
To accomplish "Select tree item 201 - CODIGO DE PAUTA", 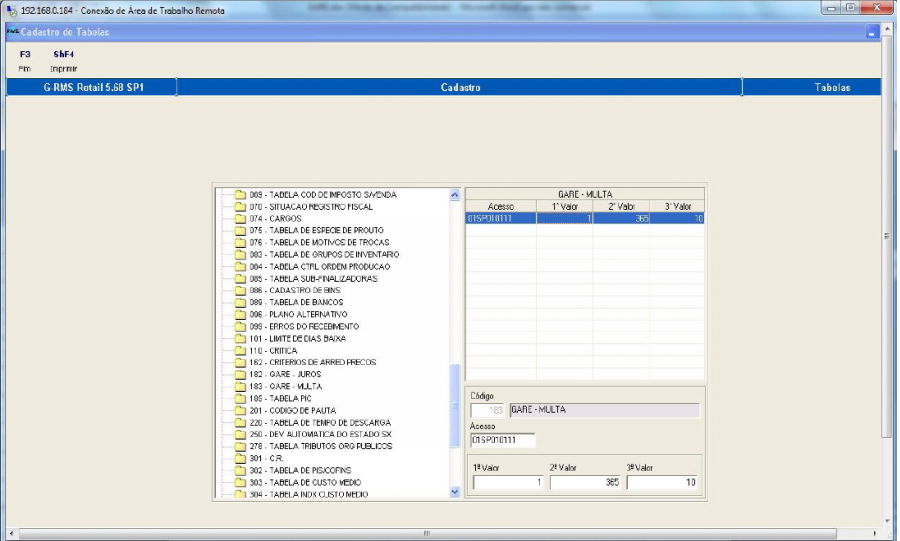I will 292,410.
